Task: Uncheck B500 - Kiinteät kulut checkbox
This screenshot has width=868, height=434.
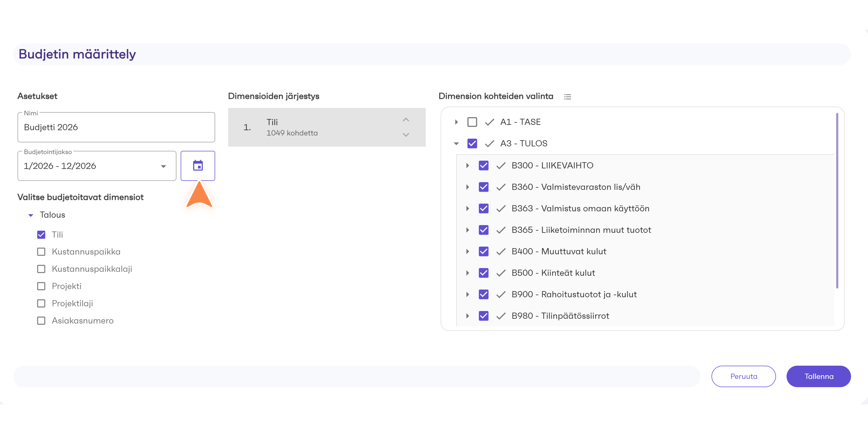Action: (483, 273)
